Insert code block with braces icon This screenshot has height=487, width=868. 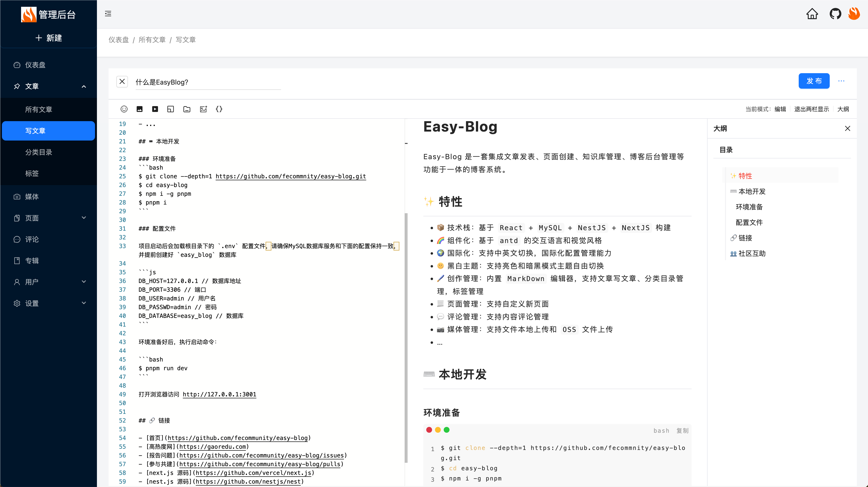(x=219, y=109)
